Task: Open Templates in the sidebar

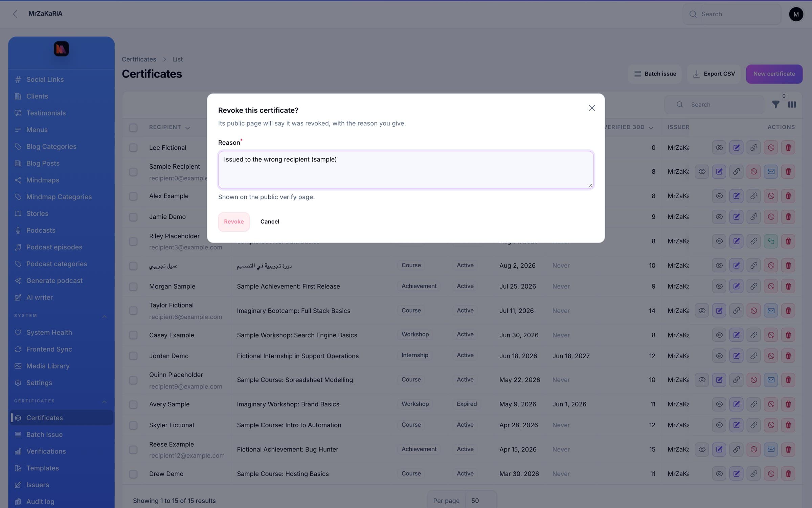Action: coord(61,468)
